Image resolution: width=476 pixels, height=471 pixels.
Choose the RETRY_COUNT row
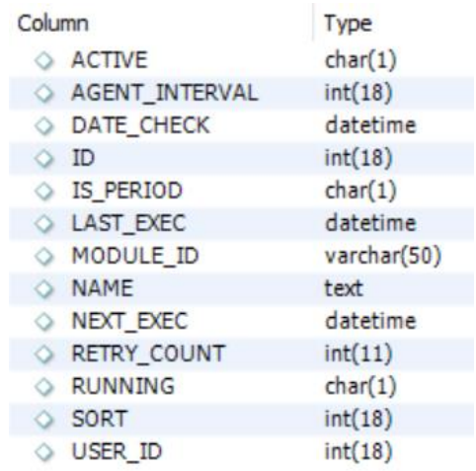pos(241,354)
